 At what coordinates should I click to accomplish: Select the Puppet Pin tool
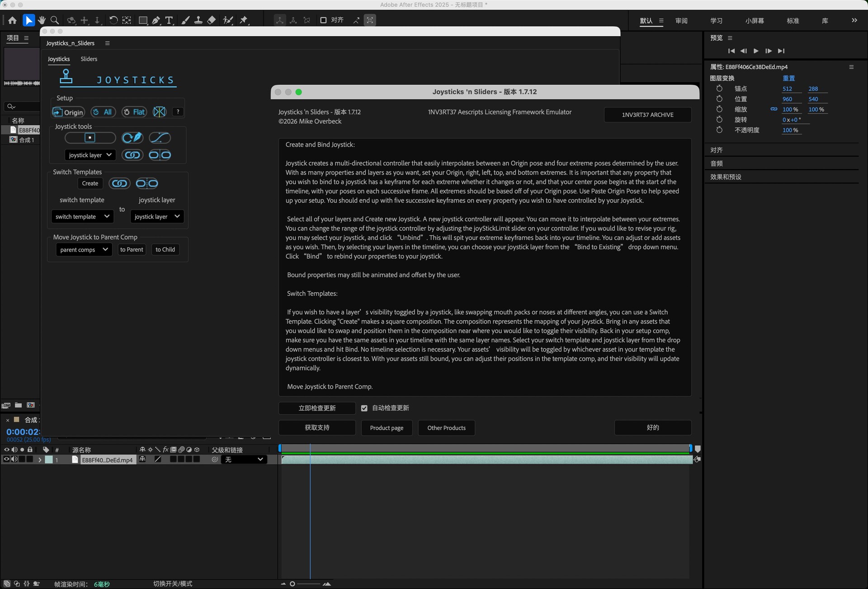pyautogui.click(x=244, y=20)
